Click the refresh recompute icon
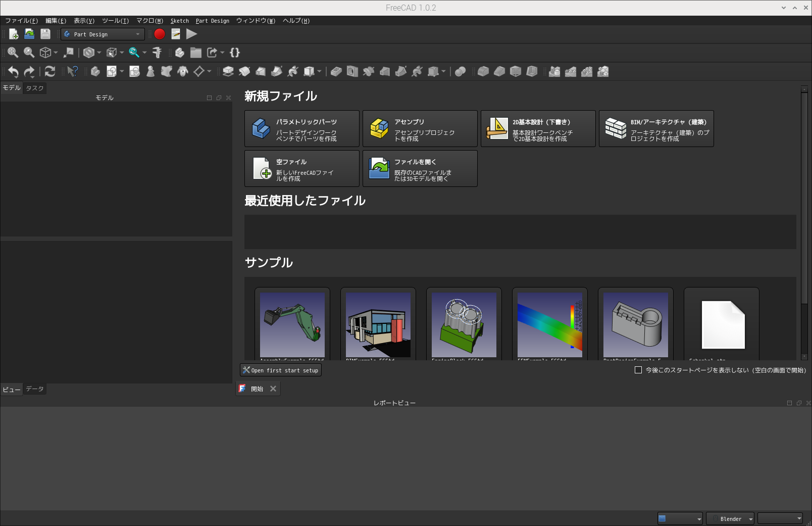The width and height of the screenshot is (812, 526). pyautogui.click(x=50, y=72)
